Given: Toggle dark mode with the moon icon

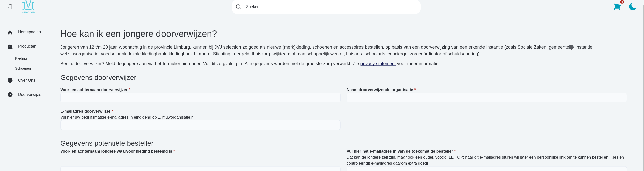Looking at the screenshot, I should point(633,7).
